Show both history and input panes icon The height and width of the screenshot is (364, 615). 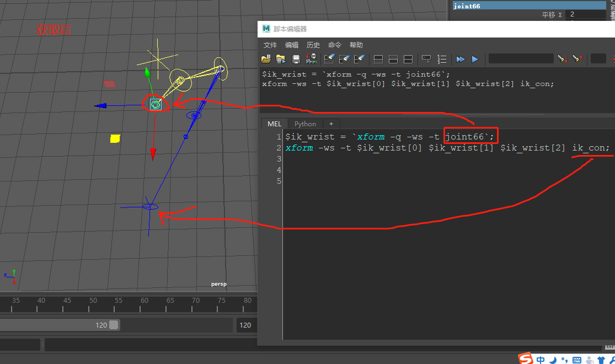[x=408, y=59]
